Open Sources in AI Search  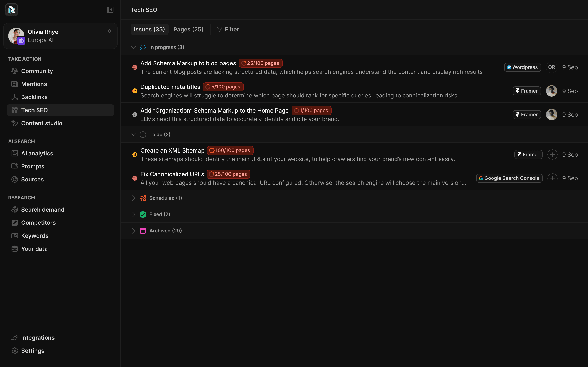tap(32, 179)
